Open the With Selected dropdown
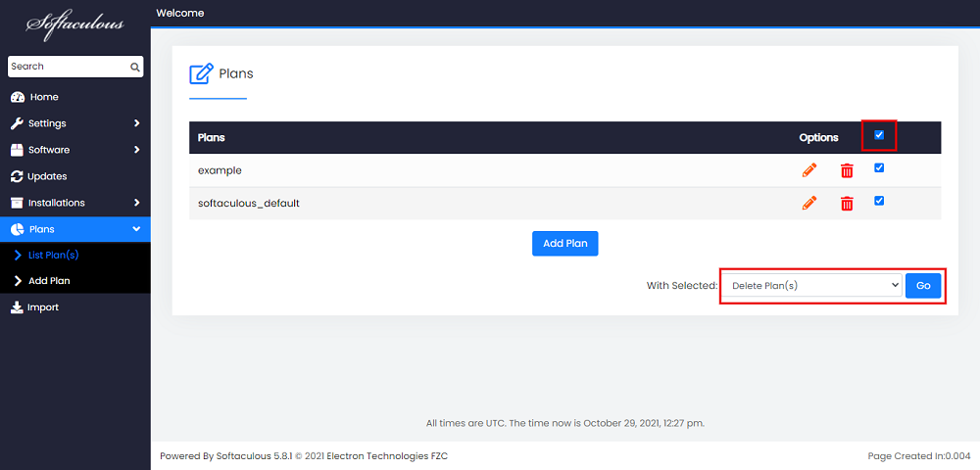980x470 pixels. (811, 285)
